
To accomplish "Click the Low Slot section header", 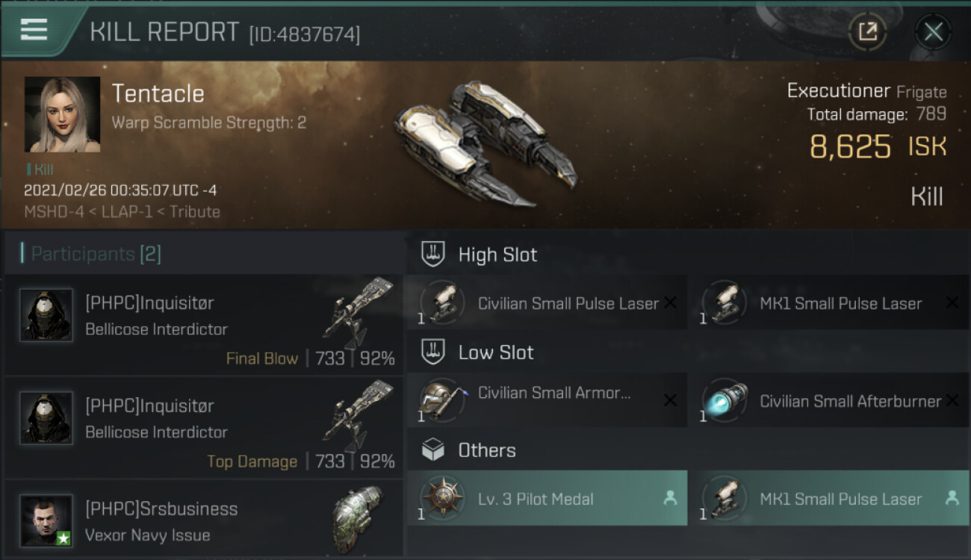I will click(496, 352).
